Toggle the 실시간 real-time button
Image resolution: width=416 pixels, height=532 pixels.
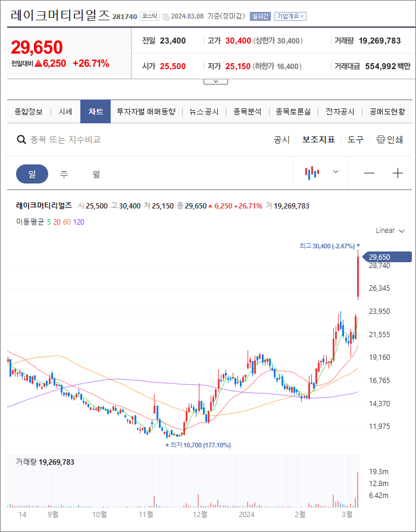click(x=261, y=16)
